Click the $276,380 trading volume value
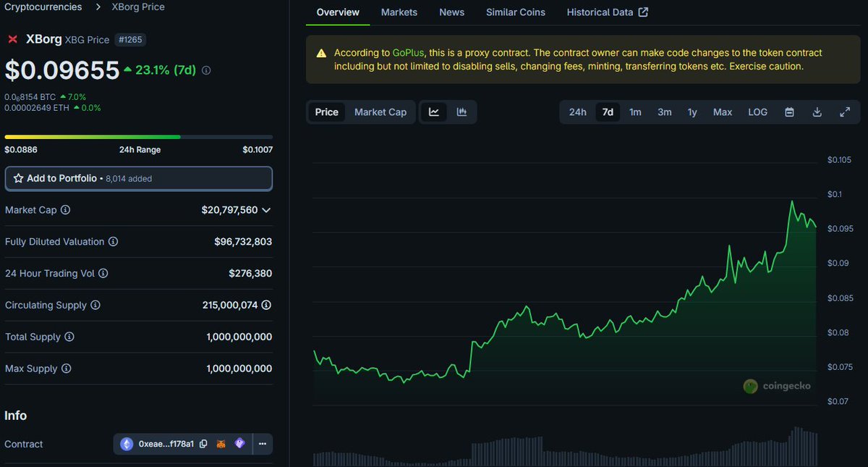The width and height of the screenshot is (868, 467). point(250,274)
